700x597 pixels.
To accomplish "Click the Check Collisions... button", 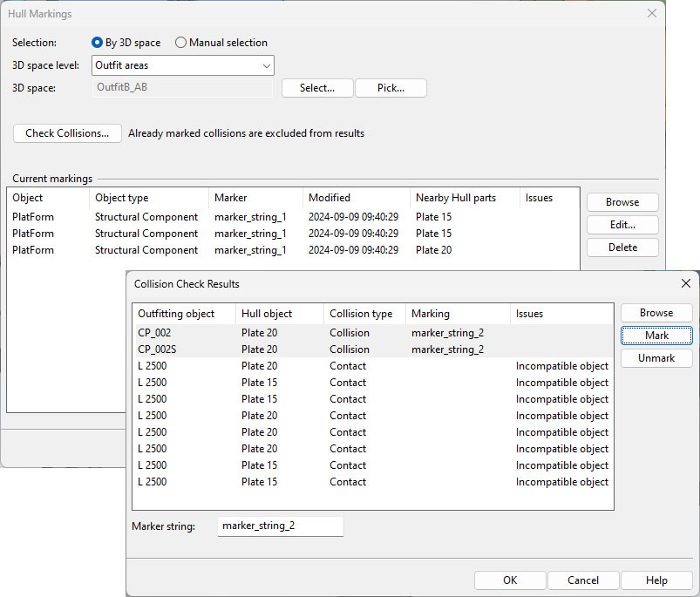I will [67, 133].
